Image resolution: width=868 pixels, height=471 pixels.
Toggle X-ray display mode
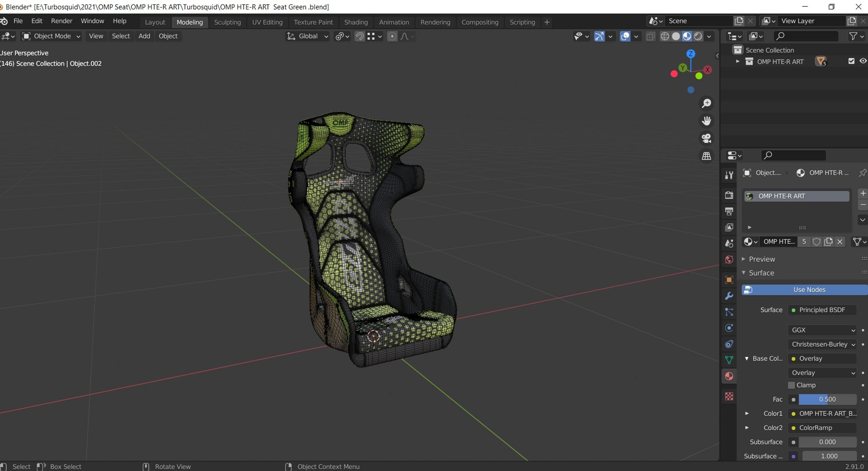pyautogui.click(x=650, y=36)
